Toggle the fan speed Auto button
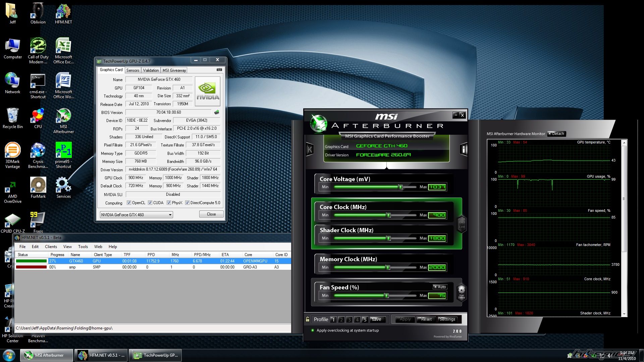Image resolution: width=644 pixels, height=362 pixels. (440, 287)
